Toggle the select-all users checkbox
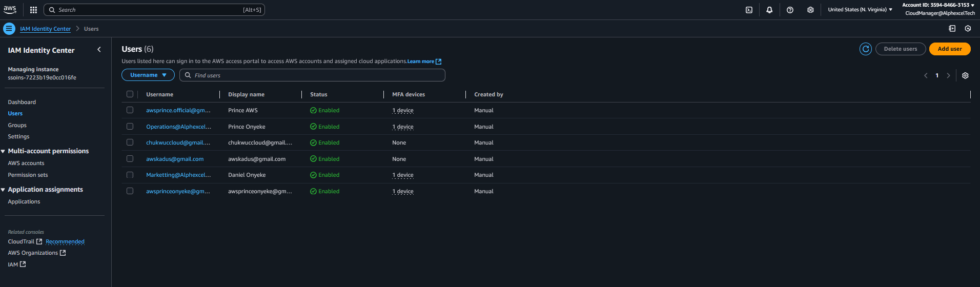This screenshot has width=980, height=287. point(130,94)
